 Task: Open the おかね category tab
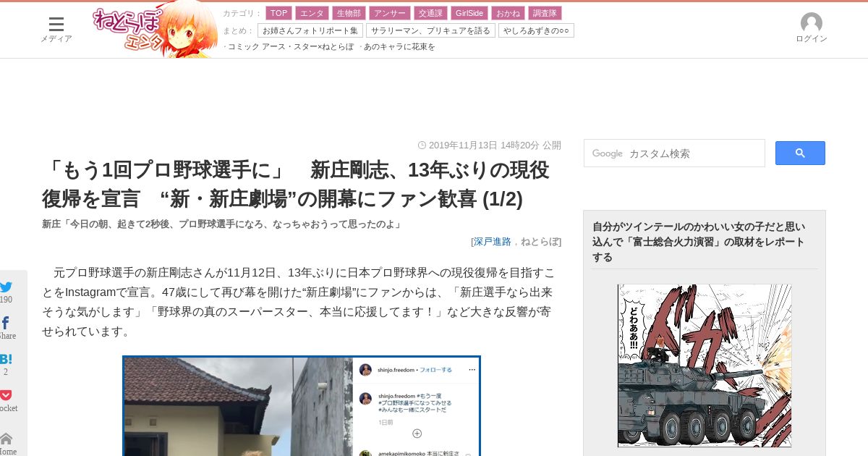[508, 13]
